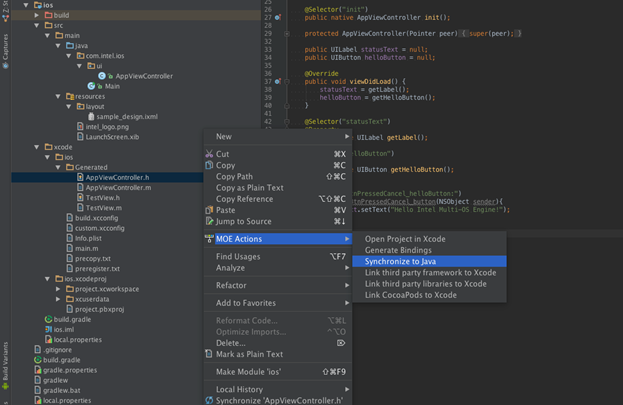Choose Paste from the context menu
Image resolution: width=623 pixels, height=405 pixels.
click(x=278, y=210)
